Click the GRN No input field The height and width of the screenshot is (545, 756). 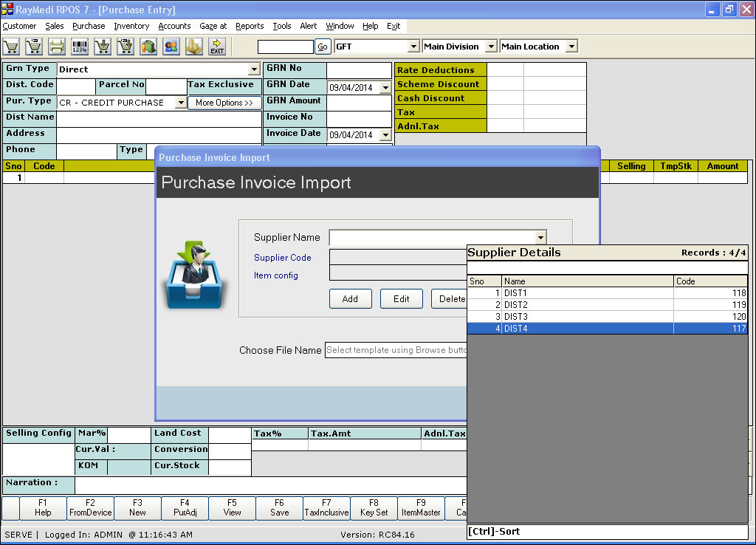(x=359, y=70)
